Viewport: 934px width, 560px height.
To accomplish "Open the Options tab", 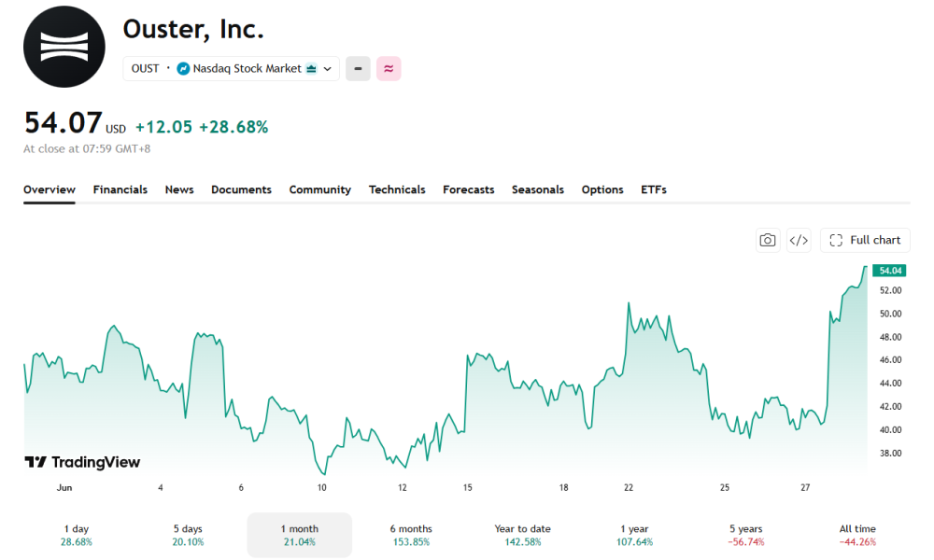I will click(x=602, y=189).
